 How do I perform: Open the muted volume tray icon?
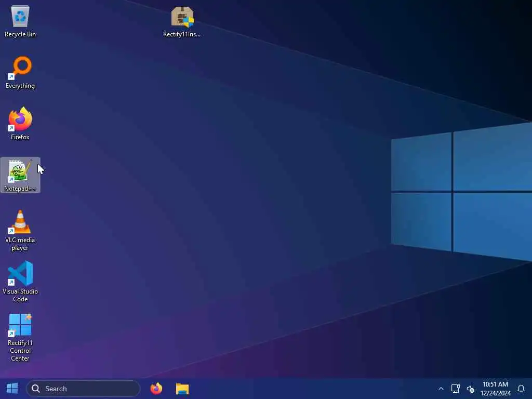[x=470, y=389]
